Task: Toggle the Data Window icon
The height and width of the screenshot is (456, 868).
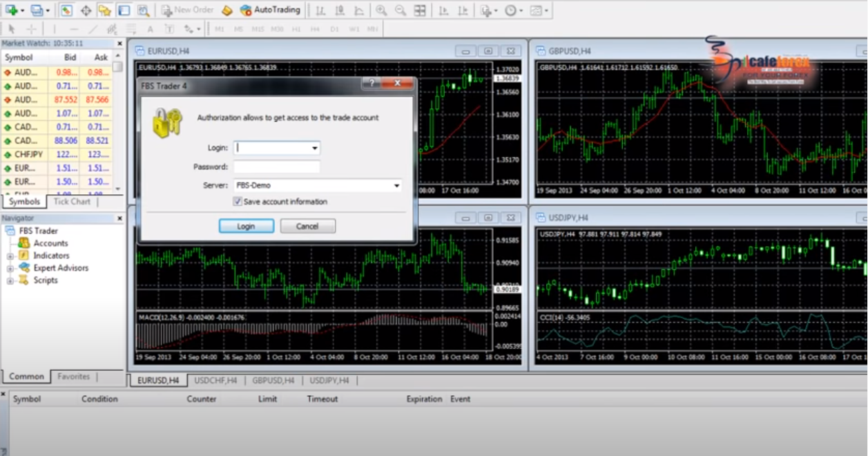Action: click(86, 10)
